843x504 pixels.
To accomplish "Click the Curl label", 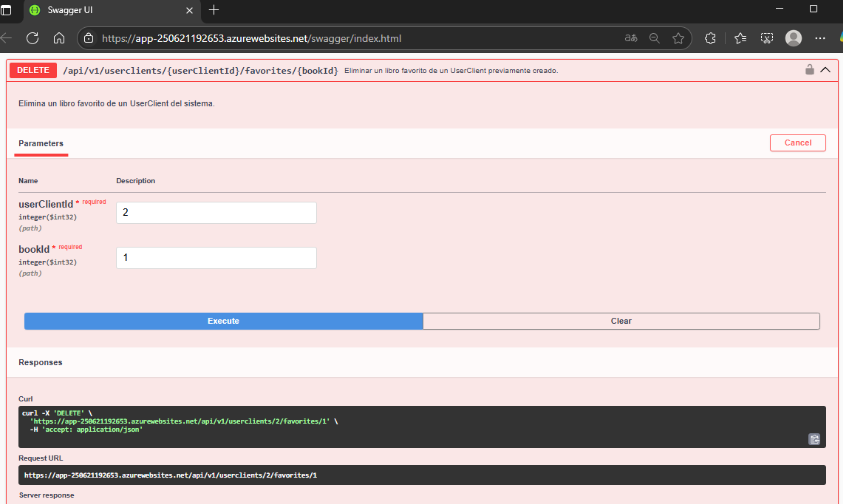I will 25,399.
